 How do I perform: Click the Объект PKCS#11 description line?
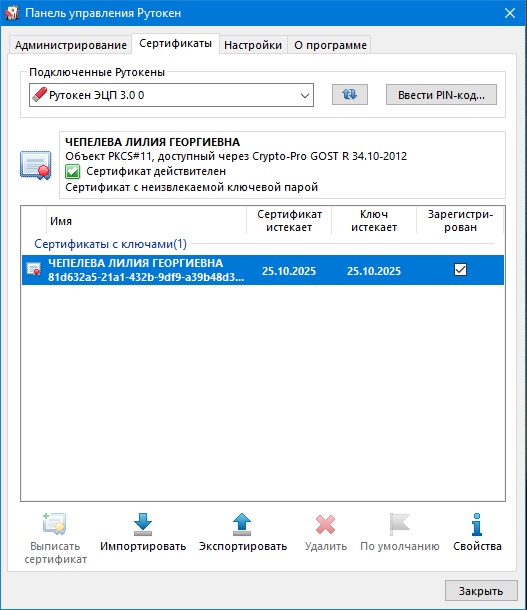236,156
